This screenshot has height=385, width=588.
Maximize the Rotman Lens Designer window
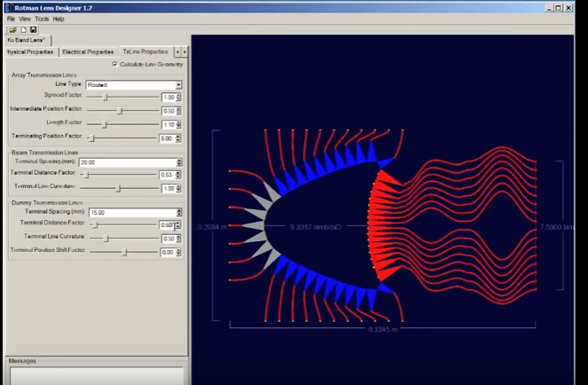click(x=559, y=7)
